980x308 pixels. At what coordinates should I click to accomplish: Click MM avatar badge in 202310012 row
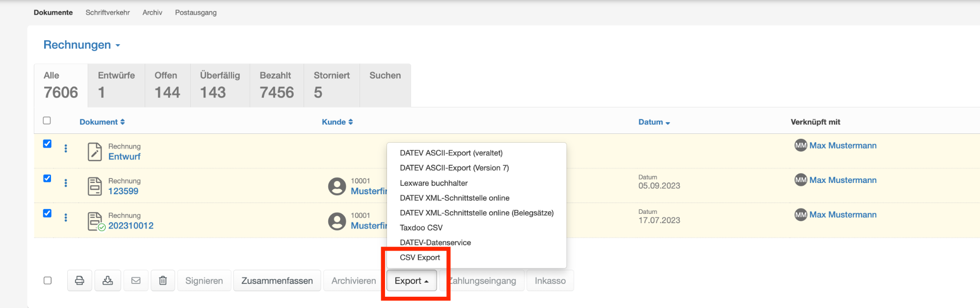coord(801,215)
